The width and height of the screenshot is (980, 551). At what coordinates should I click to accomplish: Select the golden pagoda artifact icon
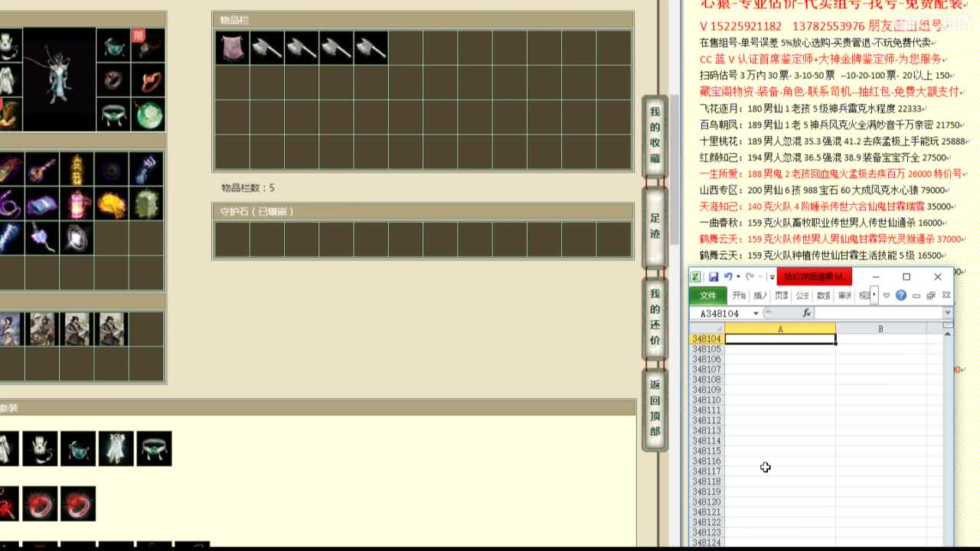tap(77, 168)
